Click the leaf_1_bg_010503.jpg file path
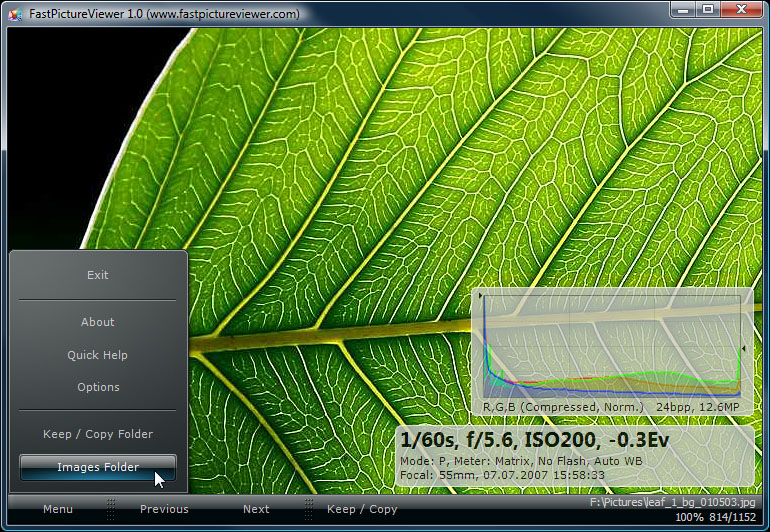This screenshot has height=532, width=770. (x=672, y=502)
